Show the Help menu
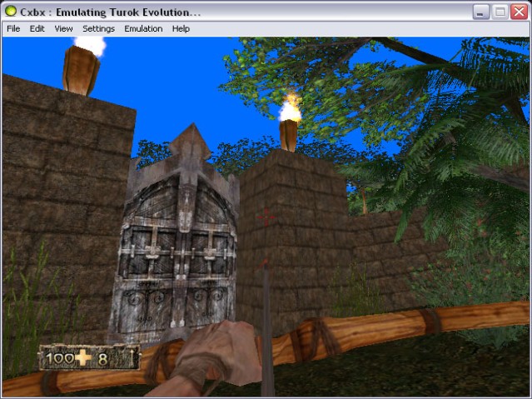This screenshot has height=399, width=532. 181,28
